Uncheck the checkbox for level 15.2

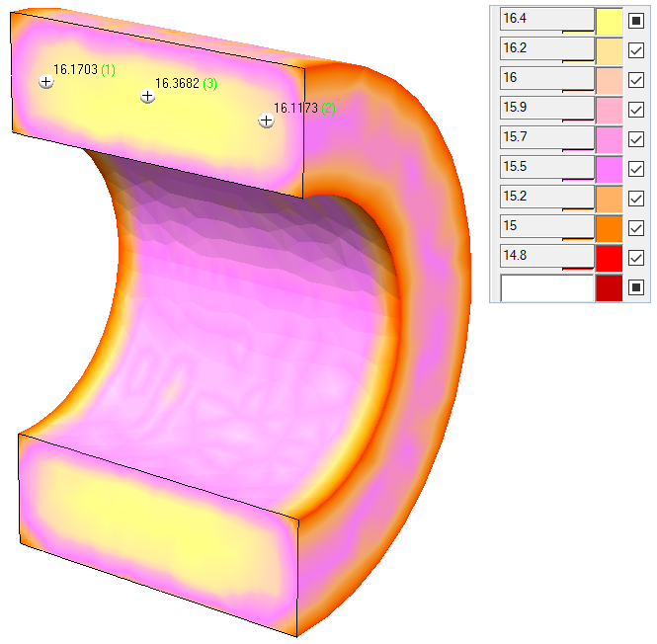click(x=636, y=199)
